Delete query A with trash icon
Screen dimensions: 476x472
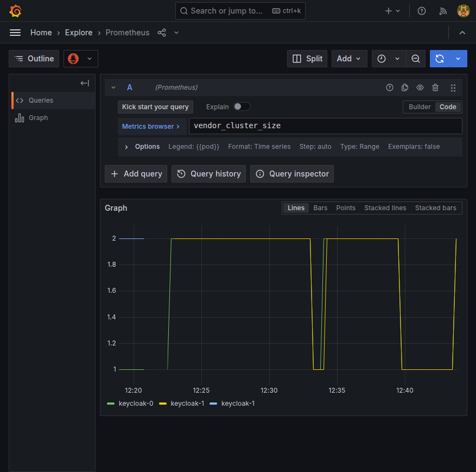[435, 88]
